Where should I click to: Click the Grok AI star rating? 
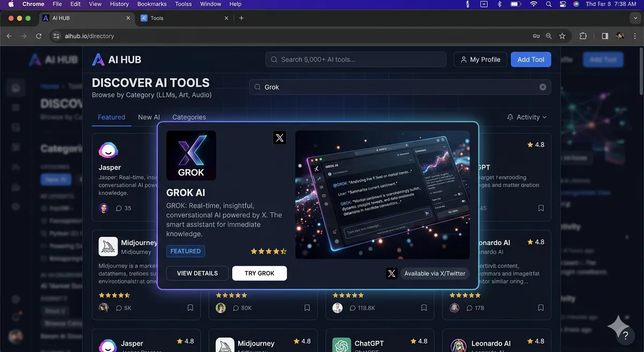tap(269, 251)
